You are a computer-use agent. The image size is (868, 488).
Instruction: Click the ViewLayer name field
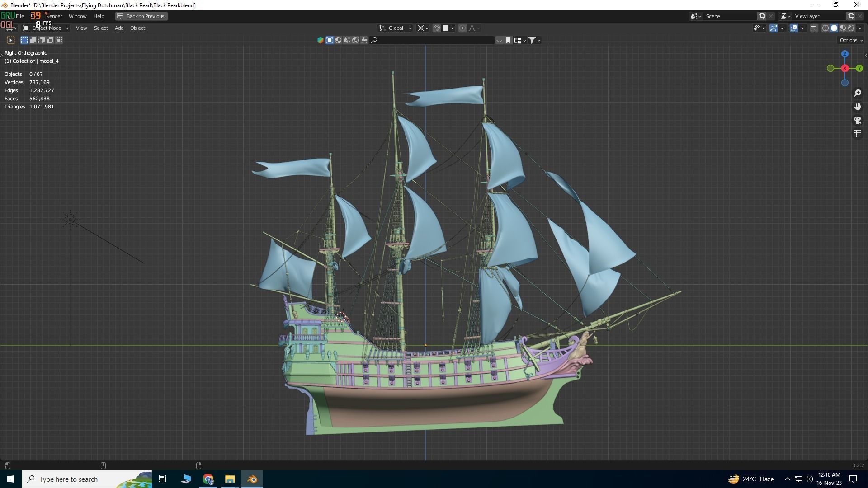point(820,16)
